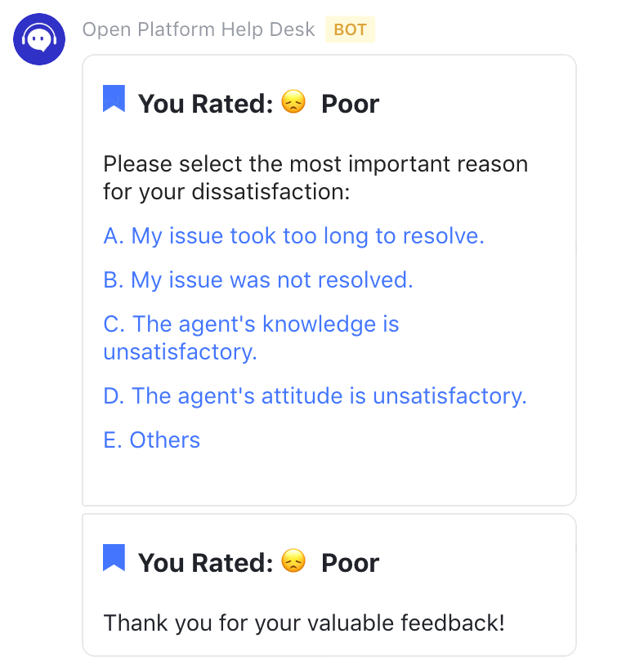Viewport: 644px width, 665px height.
Task: Click "You Rated:" text in the thank-you card
Action: coord(205,563)
